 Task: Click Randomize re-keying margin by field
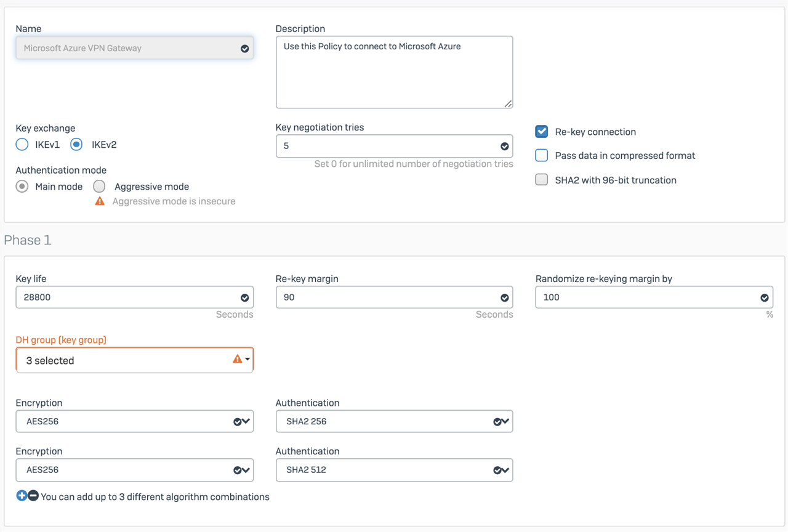coord(654,297)
